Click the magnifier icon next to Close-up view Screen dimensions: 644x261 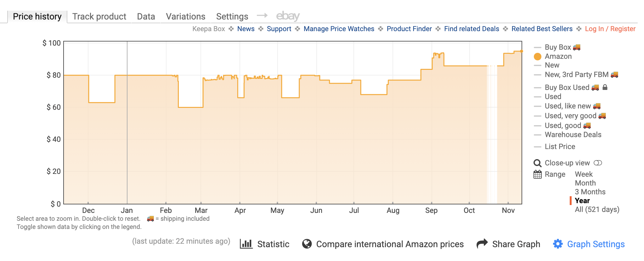coord(537,163)
